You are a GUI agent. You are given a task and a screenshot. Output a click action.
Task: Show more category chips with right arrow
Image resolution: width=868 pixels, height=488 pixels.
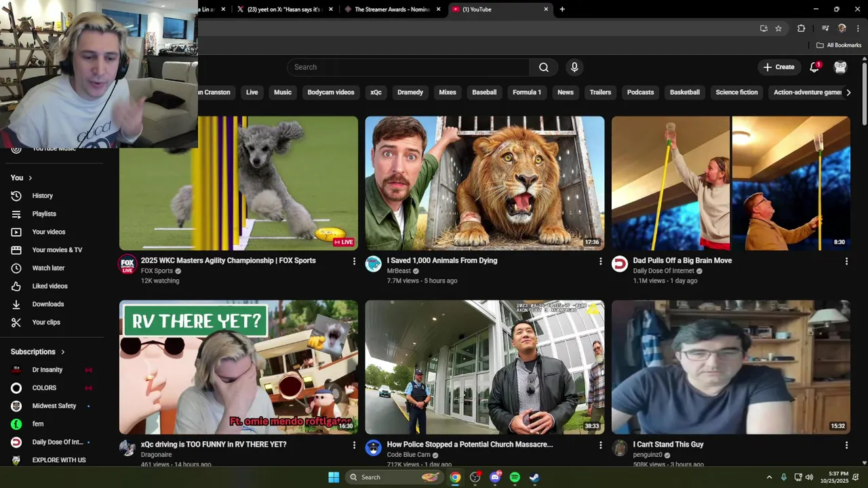coord(848,92)
